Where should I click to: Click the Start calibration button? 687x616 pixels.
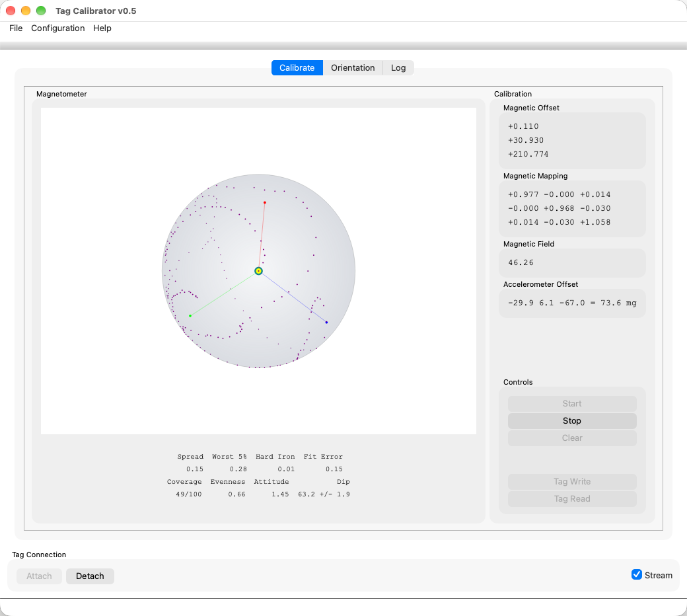[x=572, y=403]
